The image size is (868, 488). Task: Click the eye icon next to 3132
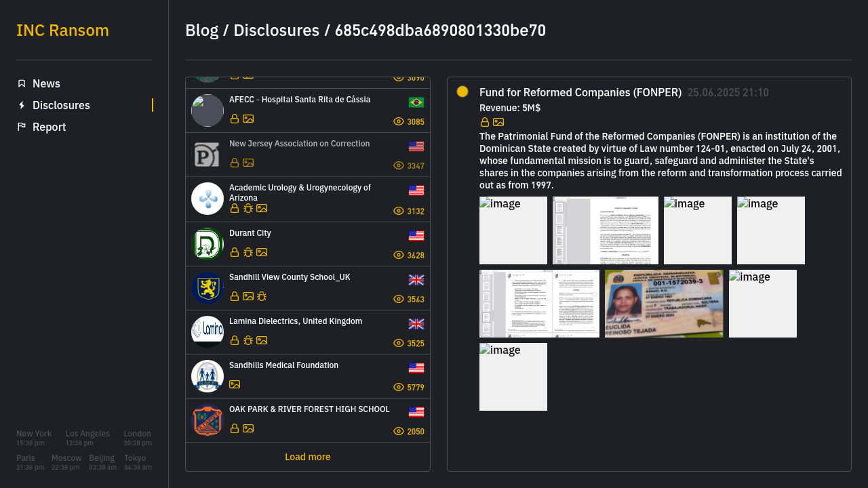pos(399,211)
